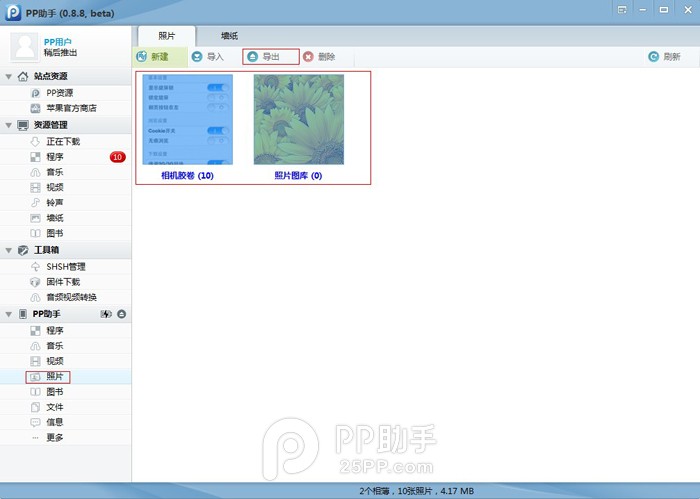The width and height of the screenshot is (700, 499).
Task: Click the 刷新 button label
Action: pos(672,57)
